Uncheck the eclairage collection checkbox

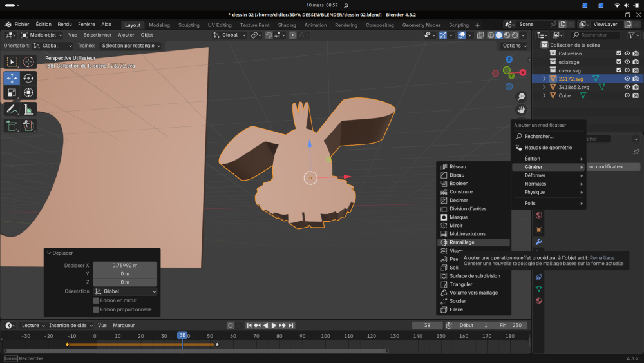(618, 62)
